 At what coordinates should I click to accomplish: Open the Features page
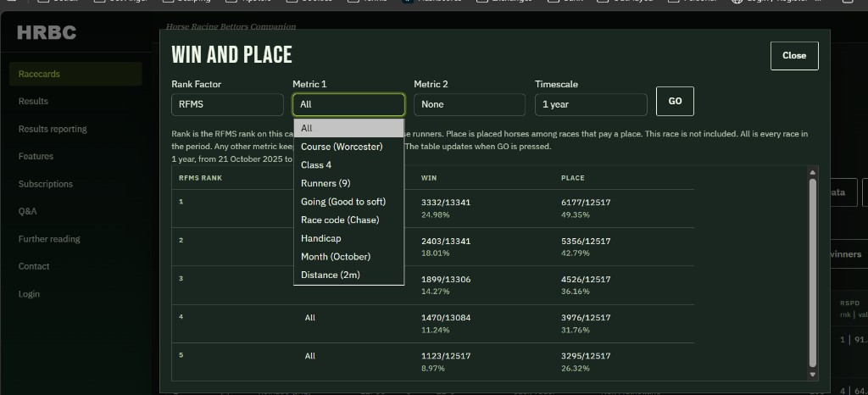point(36,157)
